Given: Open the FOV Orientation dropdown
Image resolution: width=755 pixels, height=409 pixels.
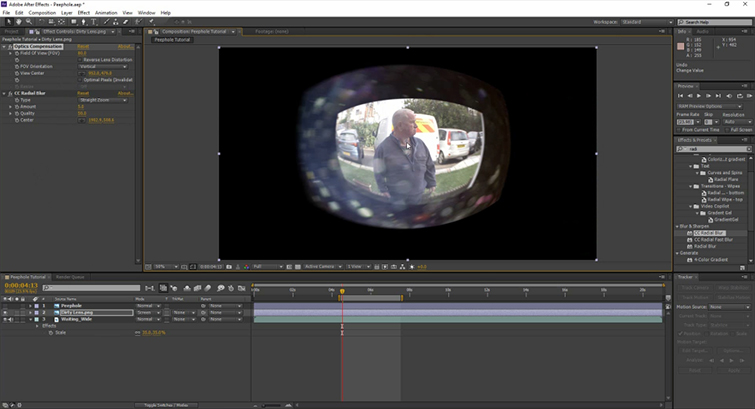Looking at the screenshot, I should [x=102, y=65].
